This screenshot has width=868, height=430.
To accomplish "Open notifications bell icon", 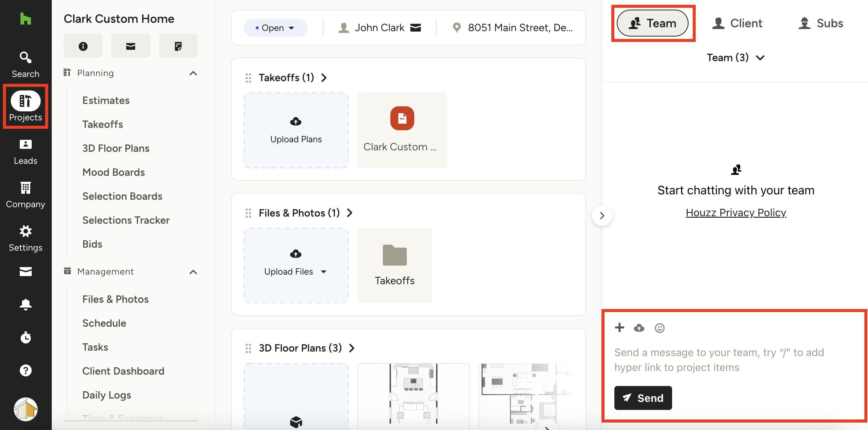I will coord(26,304).
